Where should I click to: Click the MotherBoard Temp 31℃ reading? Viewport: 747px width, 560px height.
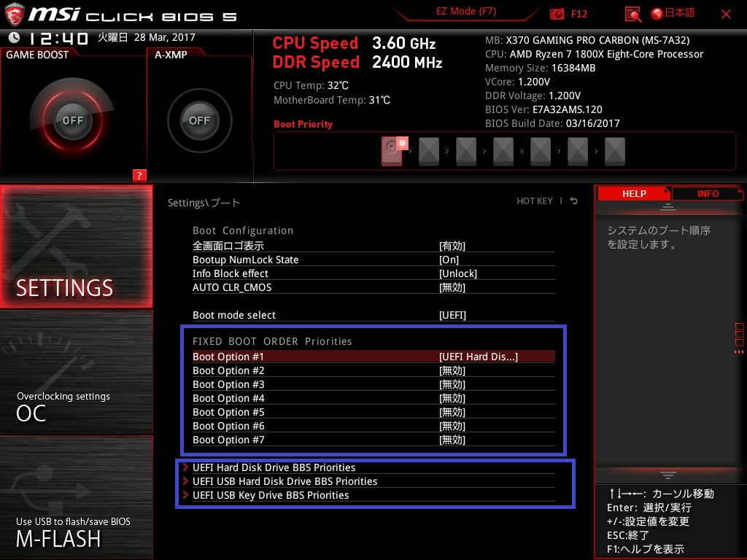[332, 100]
